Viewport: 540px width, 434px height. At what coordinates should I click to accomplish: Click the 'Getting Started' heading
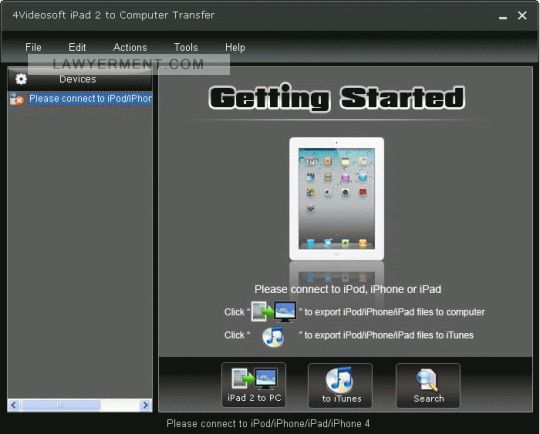[336, 98]
